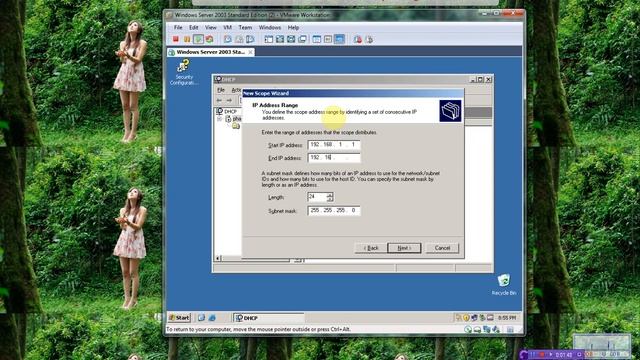
Task: Click the Unity mode overlapping-windows toolbar icon
Action: coord(302,39)
